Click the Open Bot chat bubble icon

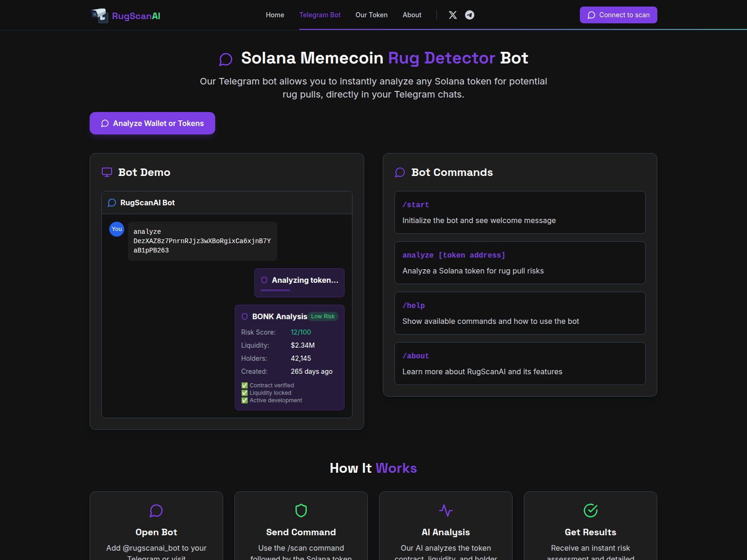[156, 511]
